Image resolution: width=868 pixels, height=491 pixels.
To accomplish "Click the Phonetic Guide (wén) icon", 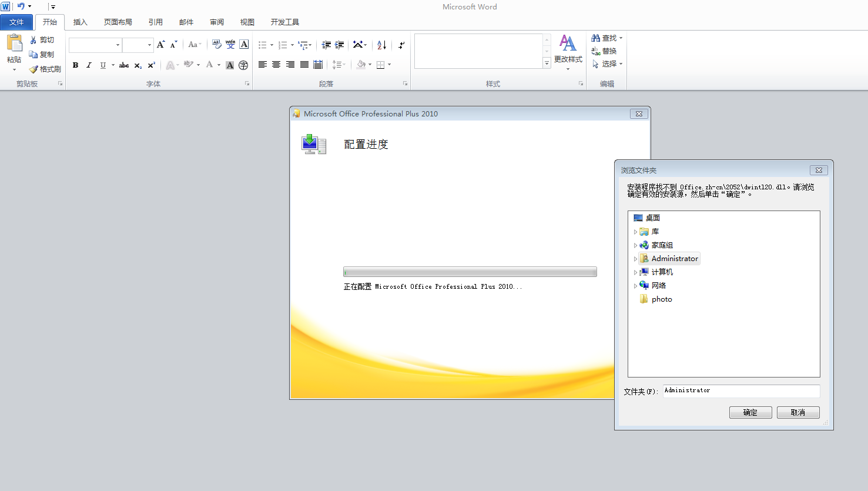I will [x=230, y=45].
